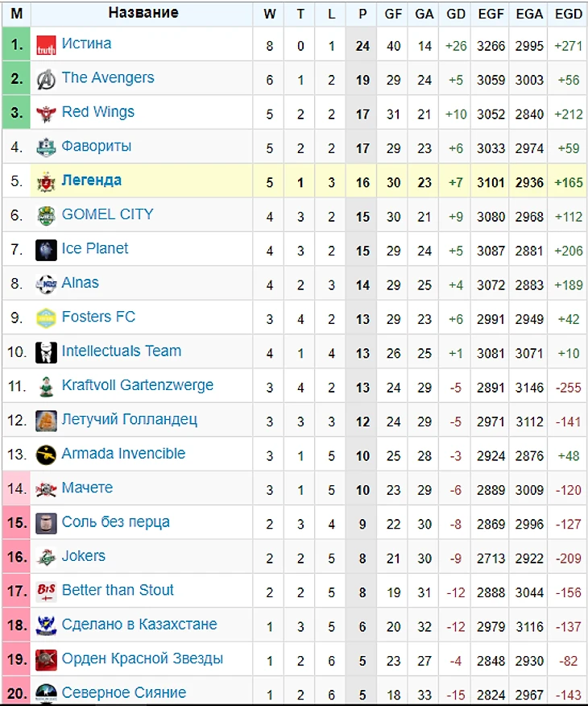Open the GOMEL CITY team page
Image resolution: width=588 pixels, height=706 pixels.
tap(107, 214)
